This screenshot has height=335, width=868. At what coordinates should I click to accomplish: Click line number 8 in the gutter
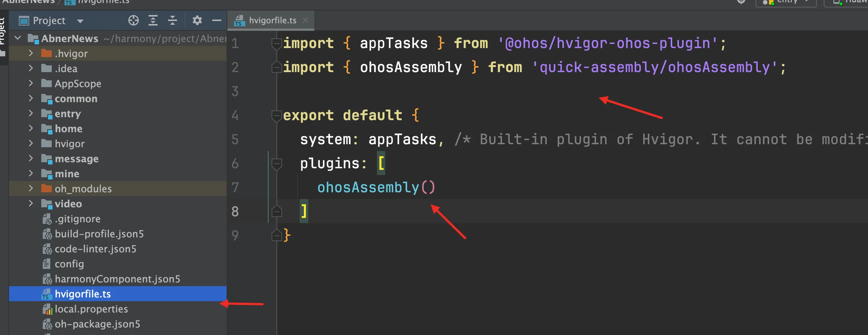(x=235, y=211)
